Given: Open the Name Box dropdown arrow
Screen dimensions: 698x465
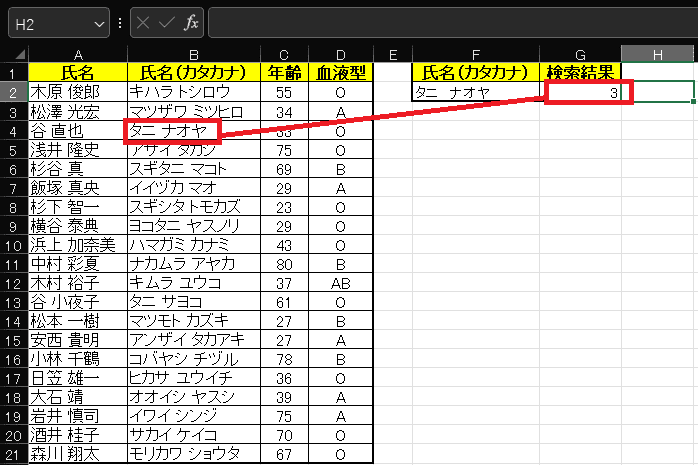Looking at the screenshot, I should pos(99,22).
